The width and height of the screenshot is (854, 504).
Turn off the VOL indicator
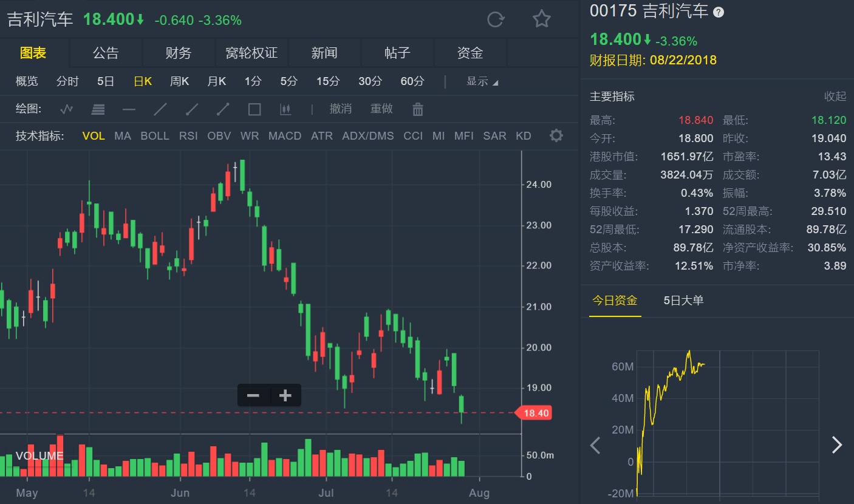pos(94,136)
